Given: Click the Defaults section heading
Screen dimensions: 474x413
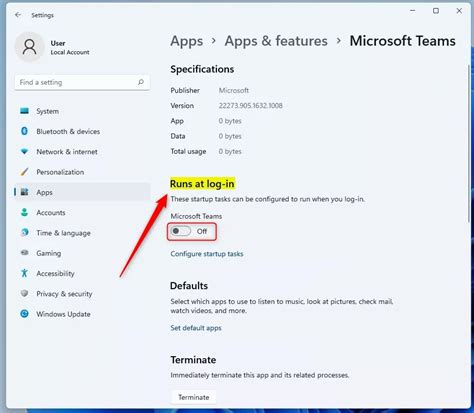Looking at the screenshot, I should coord(189,286).
